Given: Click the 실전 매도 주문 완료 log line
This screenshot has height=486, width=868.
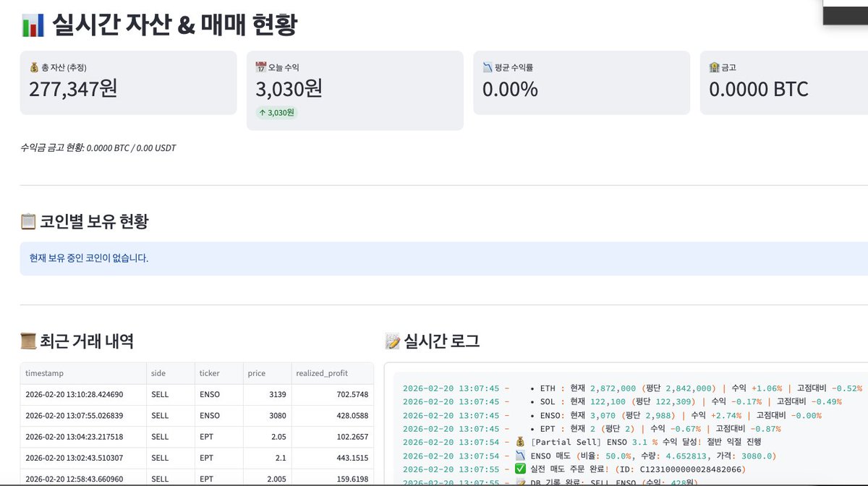Looking at the screenshot, I should [x=574, y=469].
